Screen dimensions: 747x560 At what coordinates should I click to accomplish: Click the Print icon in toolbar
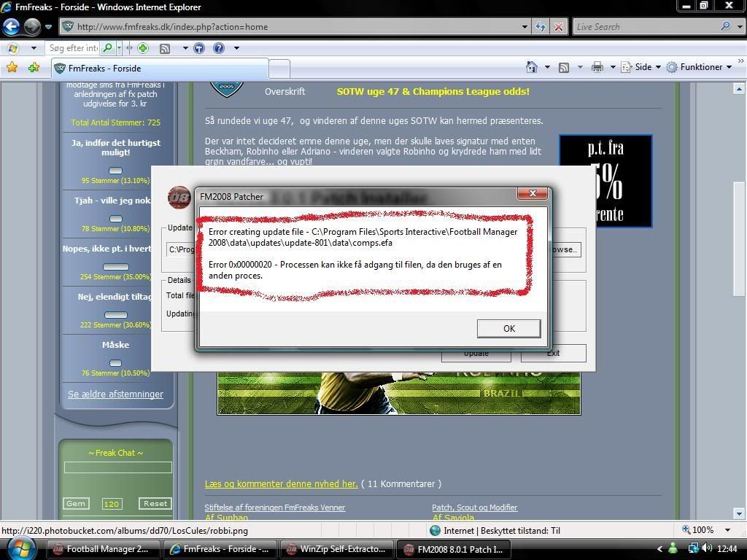click(x=597, y=67)
